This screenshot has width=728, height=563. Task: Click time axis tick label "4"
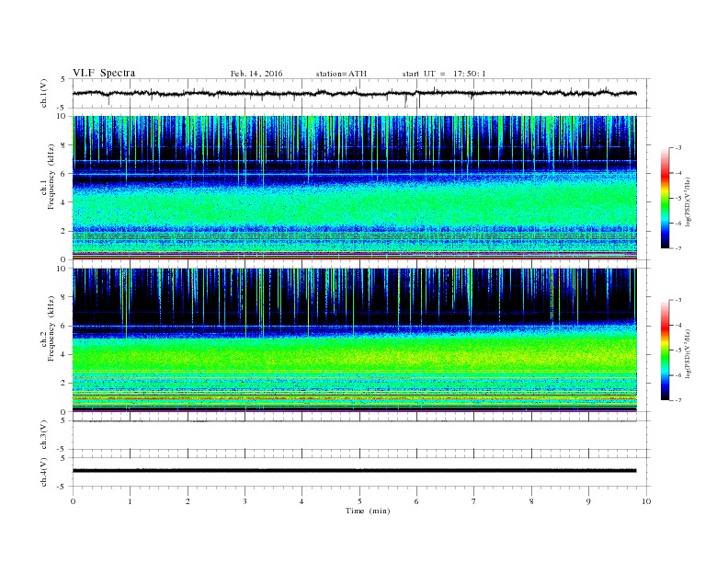301,501
